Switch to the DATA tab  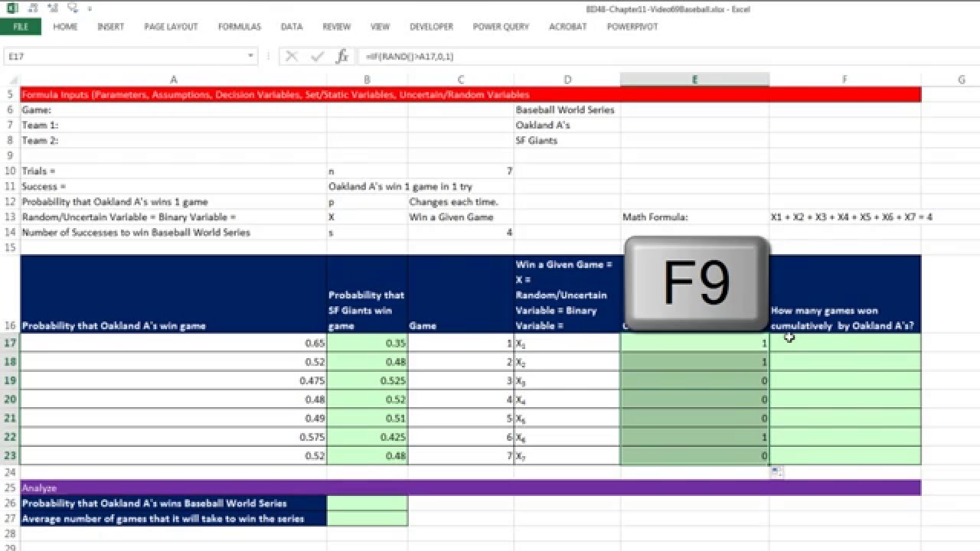click(291, 27)
